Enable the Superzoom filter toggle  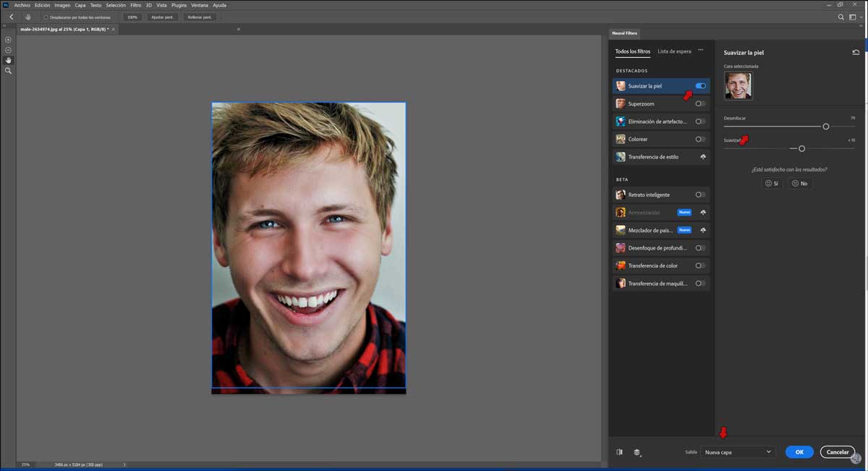coord(700,103)
